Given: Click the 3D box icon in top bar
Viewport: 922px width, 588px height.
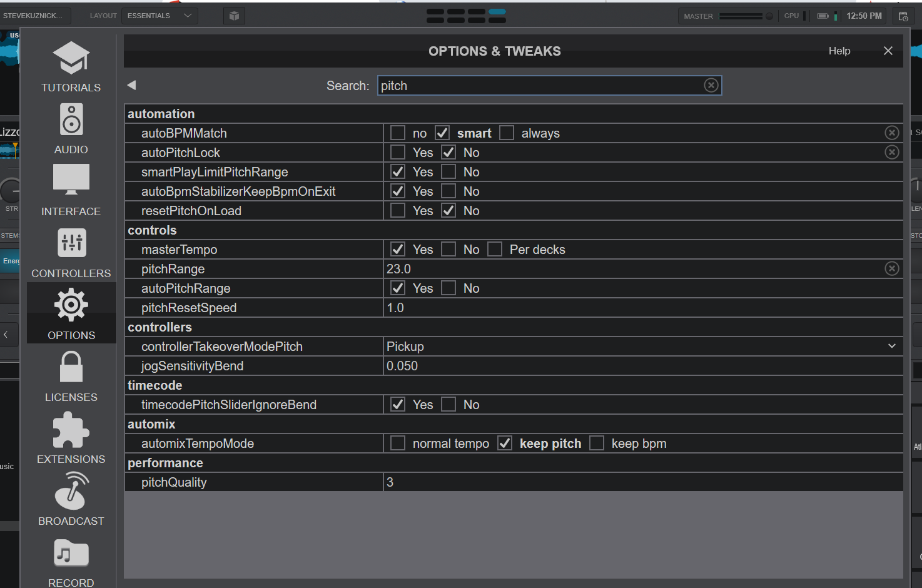Looking at the screenshot, I should pos(234,16).
